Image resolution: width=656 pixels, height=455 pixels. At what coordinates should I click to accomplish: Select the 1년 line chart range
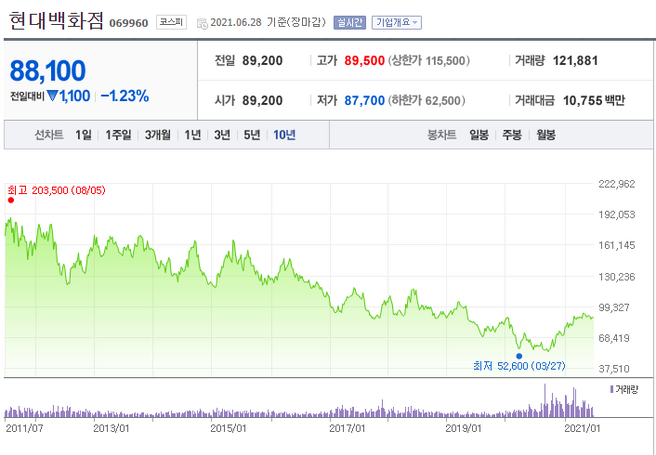point(192,135)
